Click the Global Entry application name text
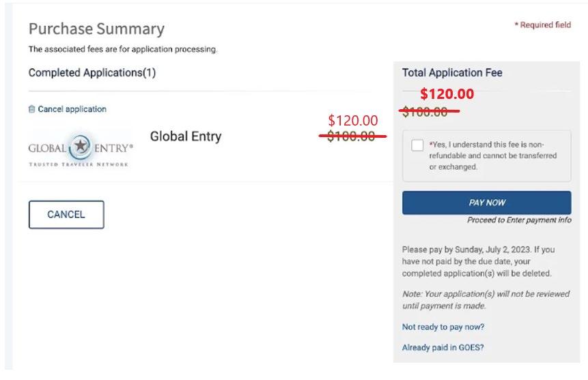This screenshot has width=588, height=380. [186, 136]
